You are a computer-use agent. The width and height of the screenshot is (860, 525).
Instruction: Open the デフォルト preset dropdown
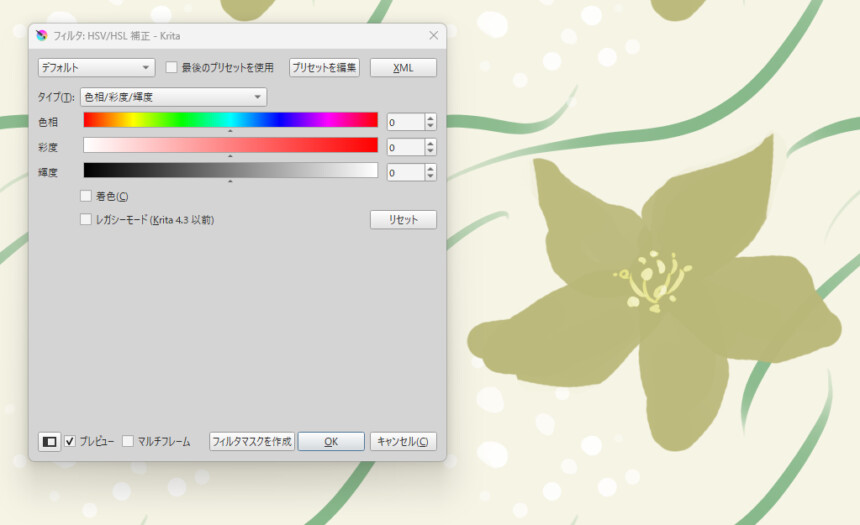pyautogui.click(x=97, y=67)
